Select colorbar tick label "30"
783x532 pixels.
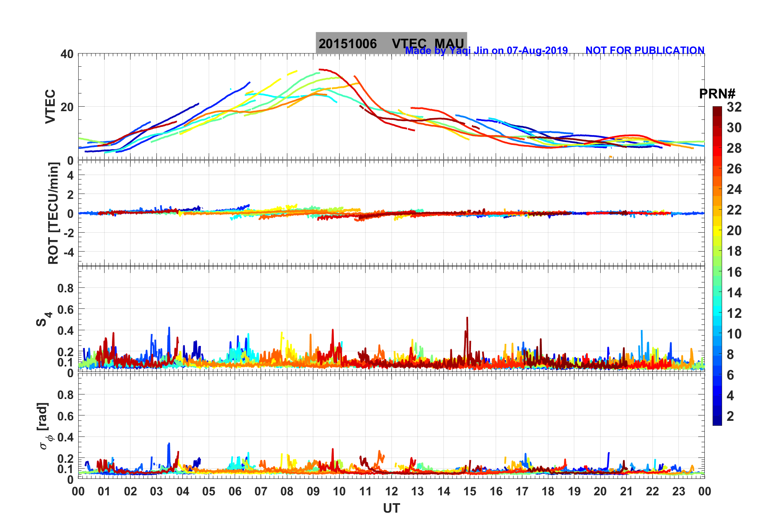point(734,128)
